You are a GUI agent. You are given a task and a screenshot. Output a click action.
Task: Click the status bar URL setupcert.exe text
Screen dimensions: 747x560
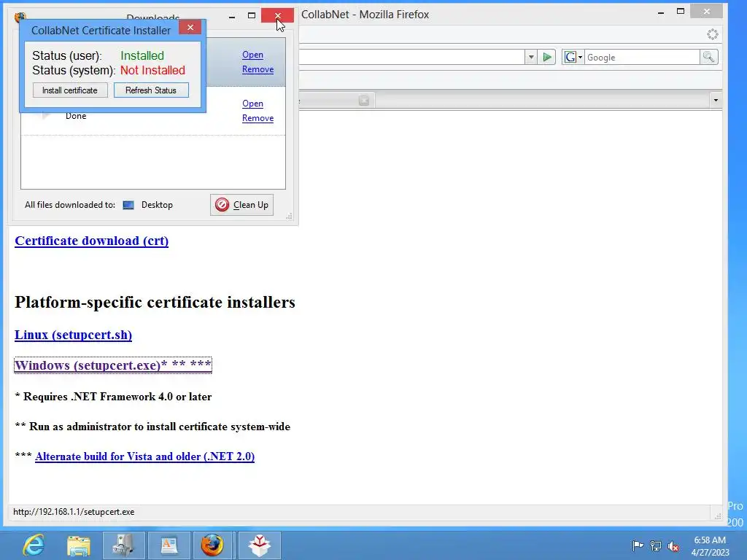(74, 512)
